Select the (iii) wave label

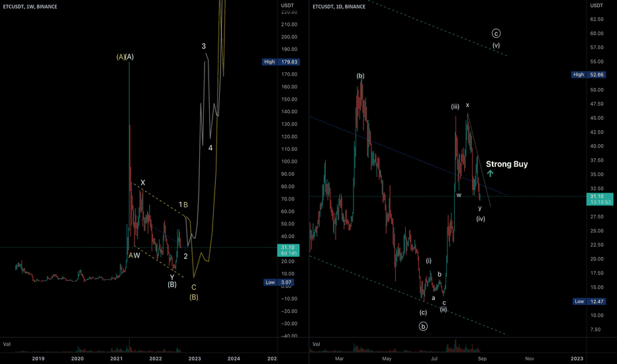(x=455, y=107)
